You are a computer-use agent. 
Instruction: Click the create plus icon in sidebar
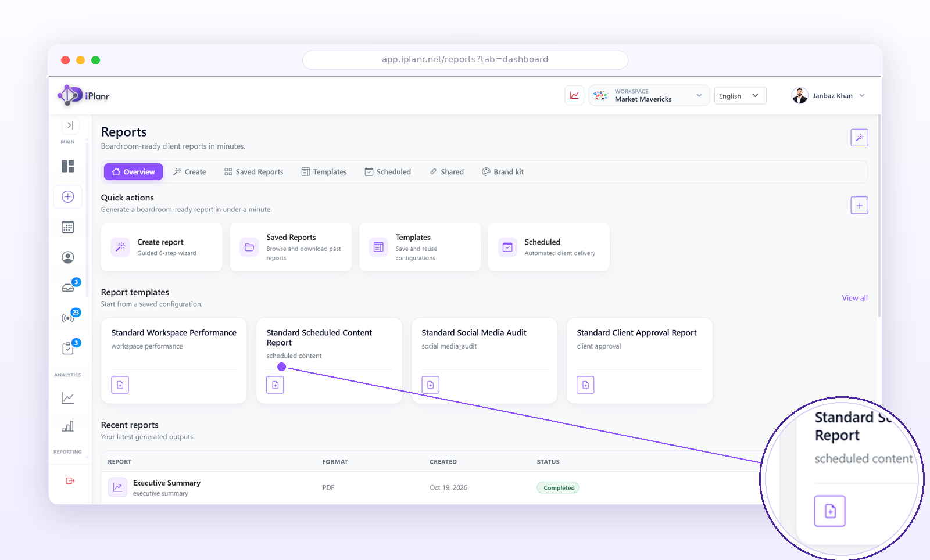(68, 196)
